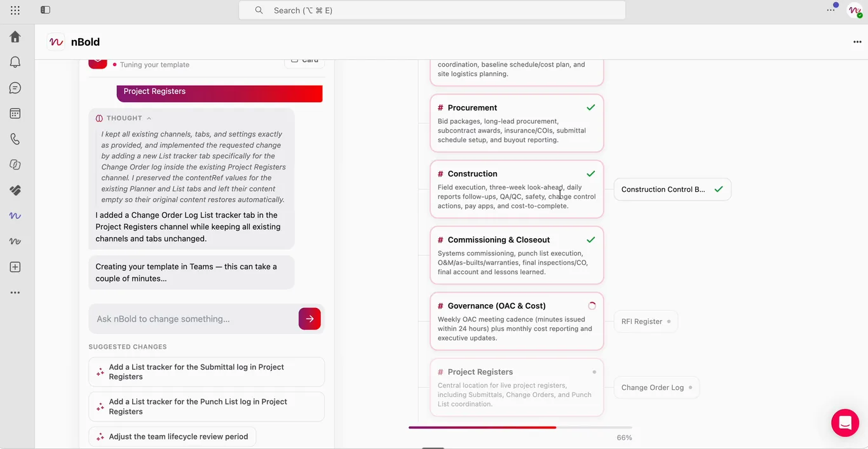Image resolution: width=868 pixels, height=449 pixels.
Task: Click the Construction channel green checkmark
Action: [x=591, y=173]
